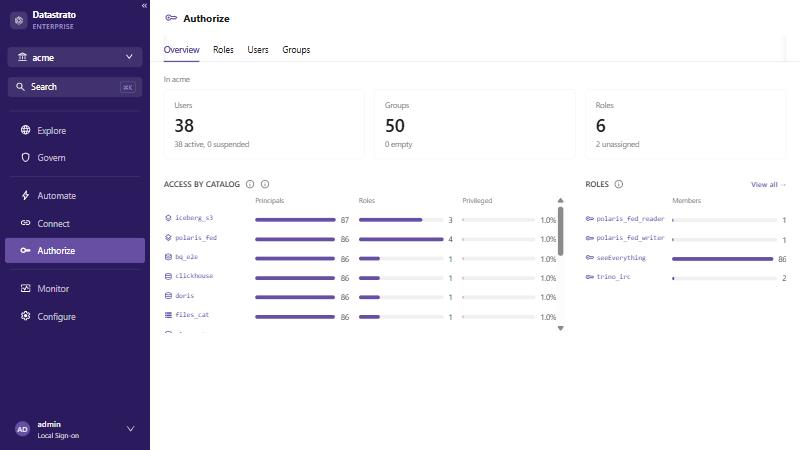Click the clickhouse database icon

168,276
